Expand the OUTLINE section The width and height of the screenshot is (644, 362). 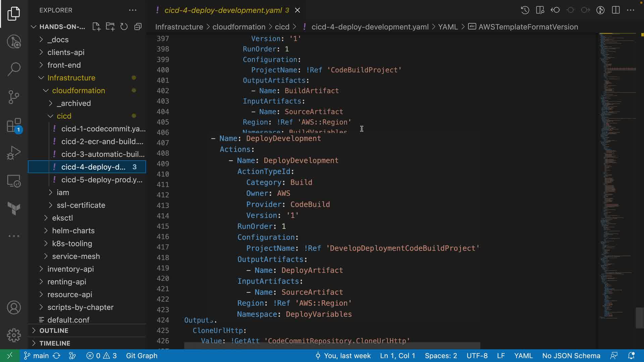[54, 330]
